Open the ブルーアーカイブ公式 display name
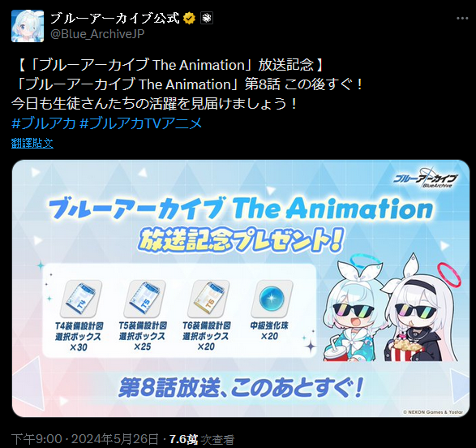Viewport: 476px width, 448px height. [x=115, y=18]
